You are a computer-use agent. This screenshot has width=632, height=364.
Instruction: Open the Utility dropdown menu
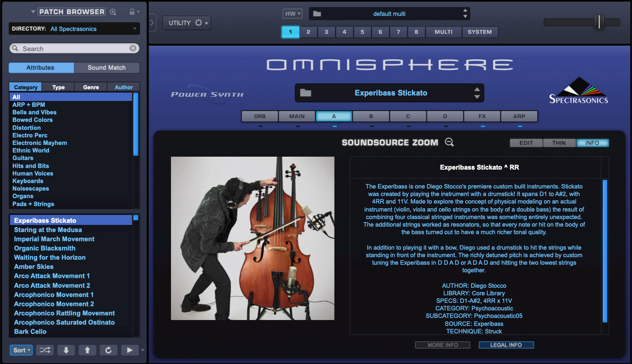click(186, 23)
